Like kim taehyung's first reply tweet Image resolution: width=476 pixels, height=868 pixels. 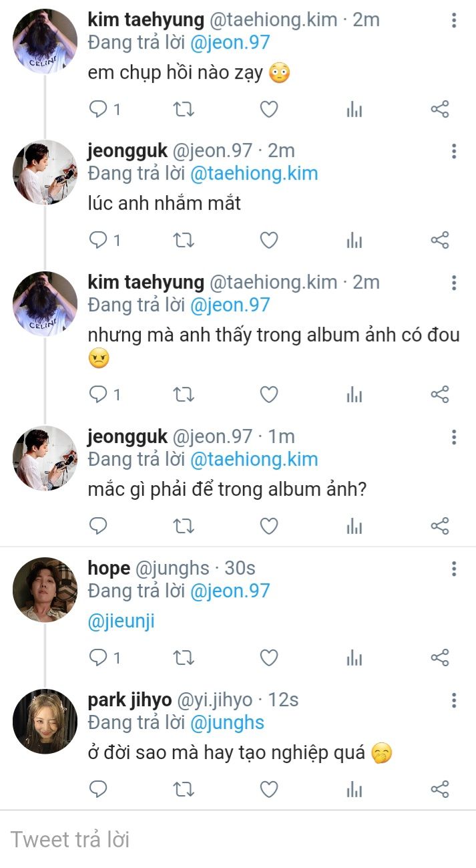[268, 109]
